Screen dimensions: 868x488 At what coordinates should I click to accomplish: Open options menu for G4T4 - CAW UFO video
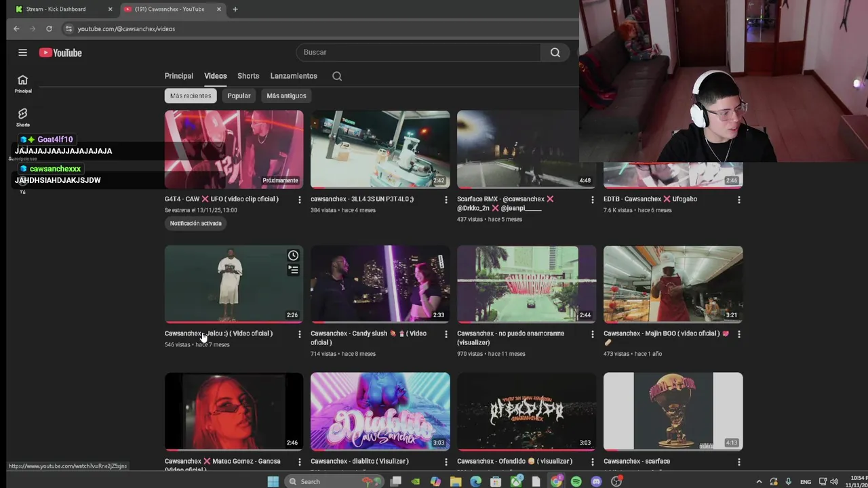pyautogui.click(x=299, y=200)
